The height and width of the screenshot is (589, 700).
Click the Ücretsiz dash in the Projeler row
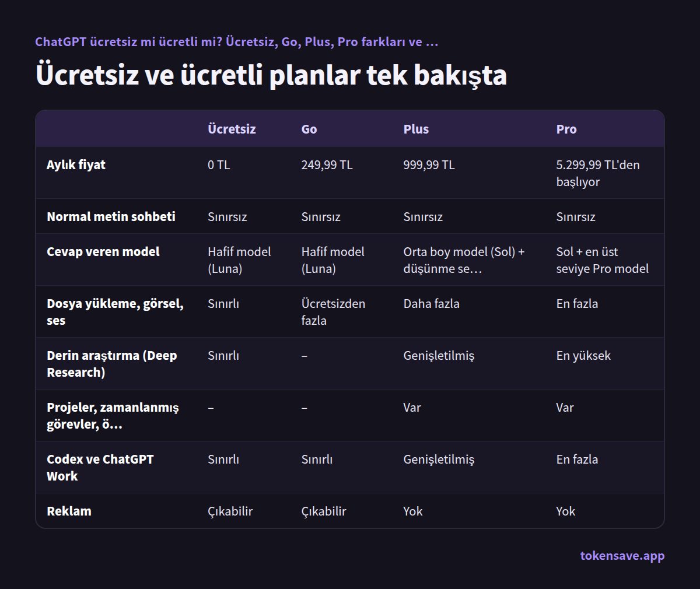tap(211, 408)
